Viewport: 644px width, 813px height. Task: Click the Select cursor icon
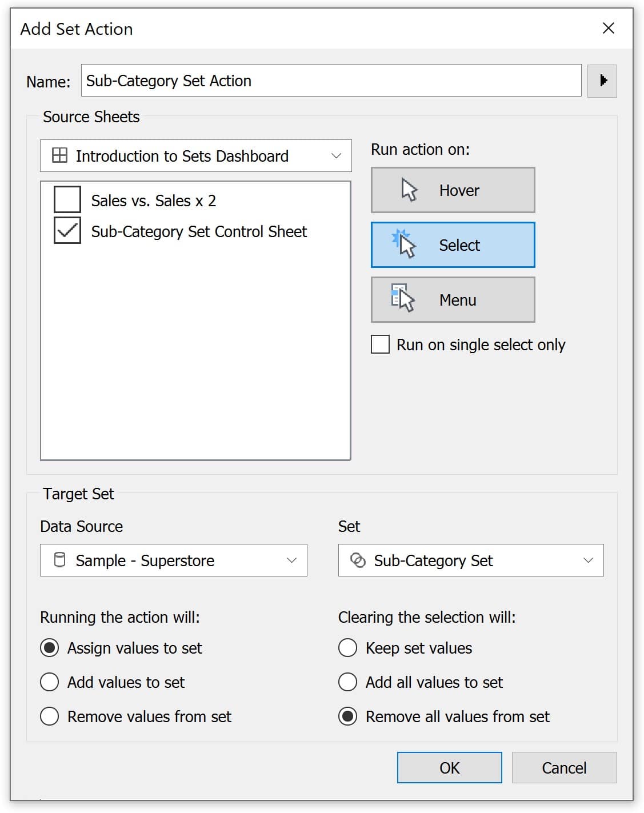click(x=405, y=244)
